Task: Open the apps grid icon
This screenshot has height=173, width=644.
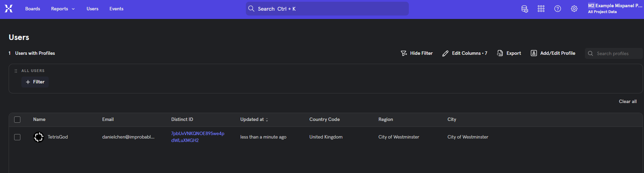Action: tap(541, 9)
